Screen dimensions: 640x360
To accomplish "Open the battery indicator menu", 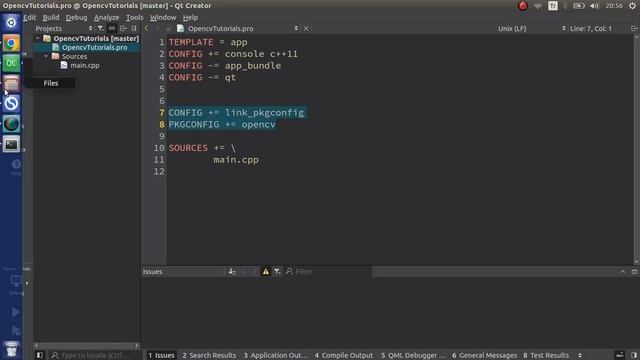I will (579, 6).
